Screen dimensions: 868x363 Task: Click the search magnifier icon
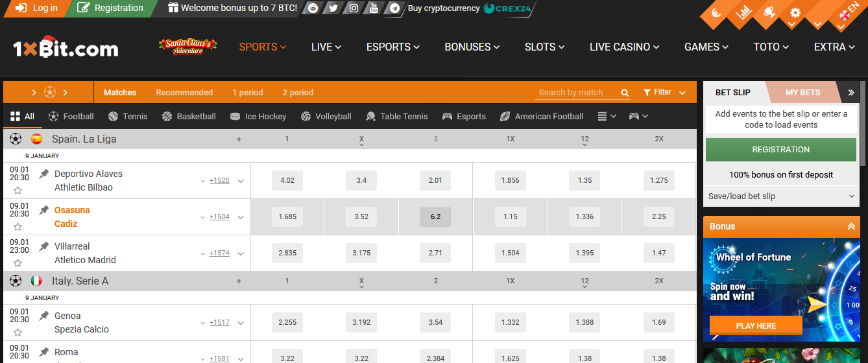coord(625,93)
